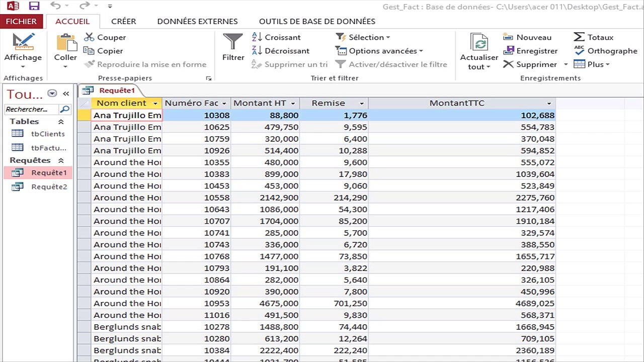Select Requête2 in the navigation pane

click(x=48, y=187)
